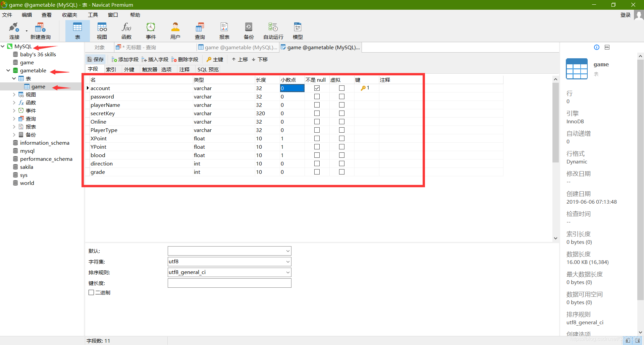Open the 文件 menu
This screenshot has width=644, height=345.
7,15
